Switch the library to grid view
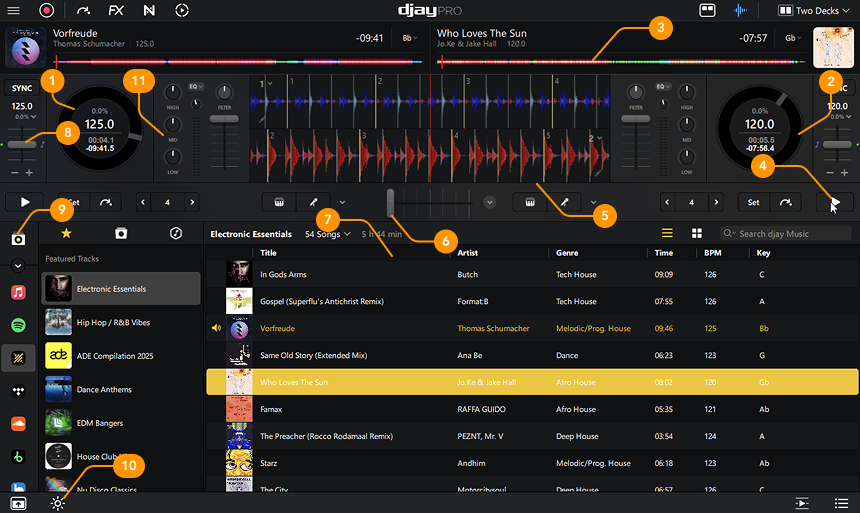Image resolution: width=860 pixels, height=513 pixels. pyautogui.click(x=696, y=233)
